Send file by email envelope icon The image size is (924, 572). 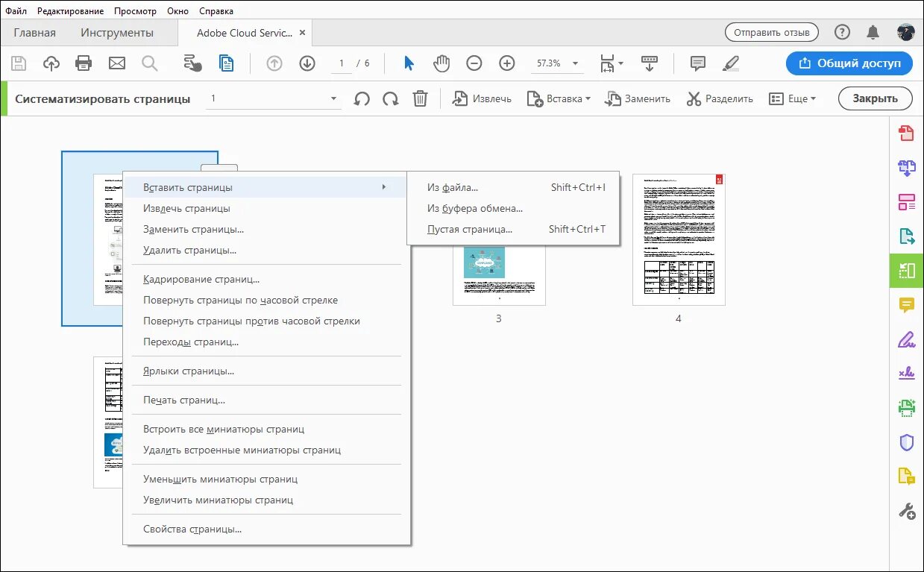117,63
